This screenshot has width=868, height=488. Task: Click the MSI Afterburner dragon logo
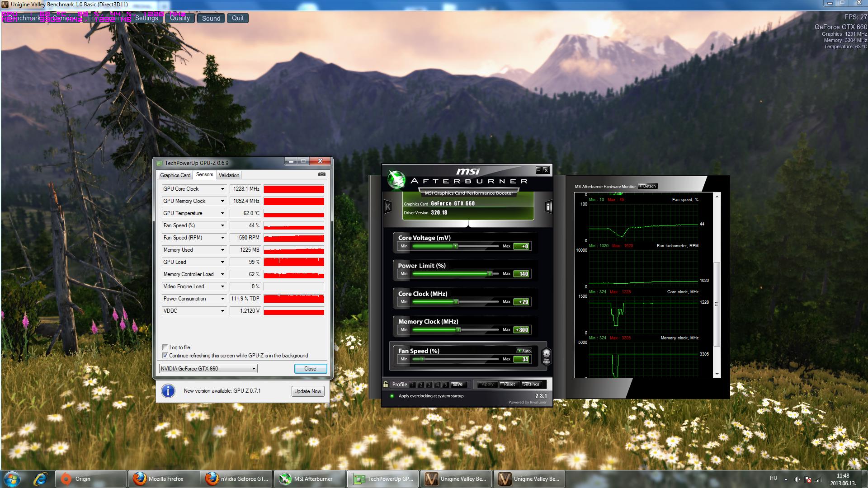pos(396,180)
